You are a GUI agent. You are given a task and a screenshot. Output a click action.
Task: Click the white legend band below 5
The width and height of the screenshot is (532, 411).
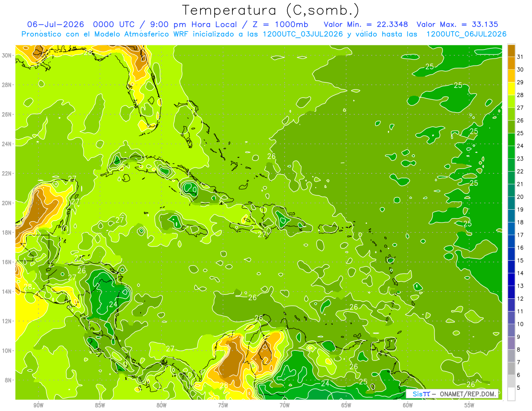coord(511,394)
